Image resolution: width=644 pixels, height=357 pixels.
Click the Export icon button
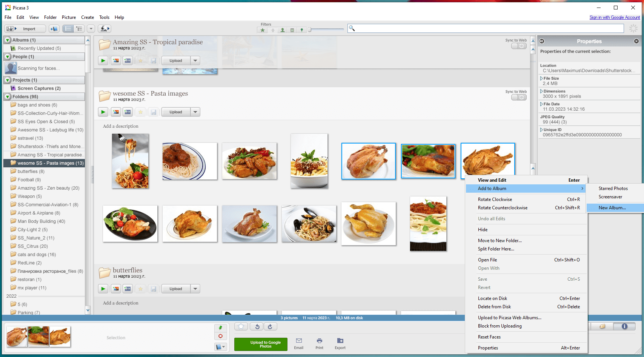coord(340,344)
